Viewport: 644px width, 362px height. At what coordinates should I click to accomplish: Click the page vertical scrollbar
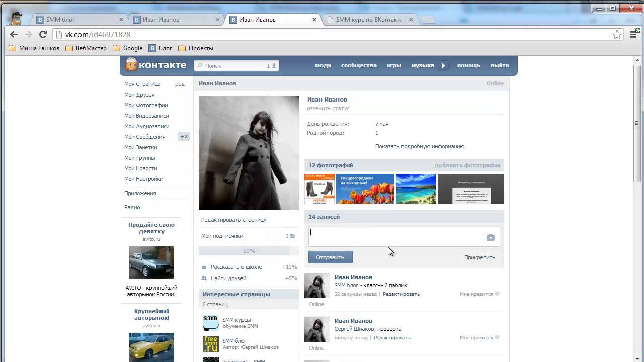click(x=638, y=123)
